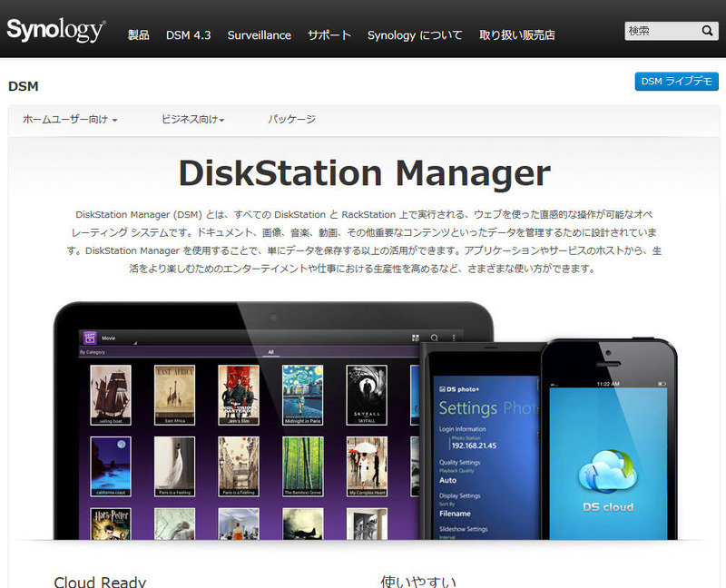
Task: Open the 取り扱い販売店 link
Action: coord(516,35)
